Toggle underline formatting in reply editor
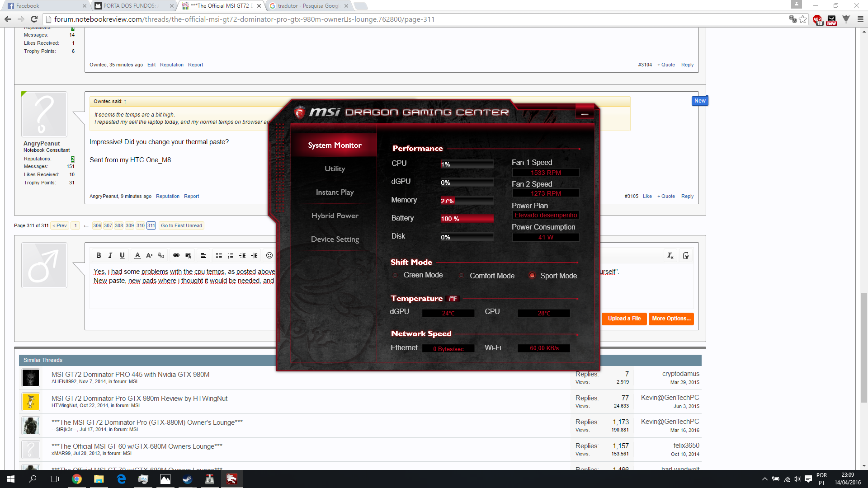The width and height of the screenshot is (868, 488). (122, 256)
